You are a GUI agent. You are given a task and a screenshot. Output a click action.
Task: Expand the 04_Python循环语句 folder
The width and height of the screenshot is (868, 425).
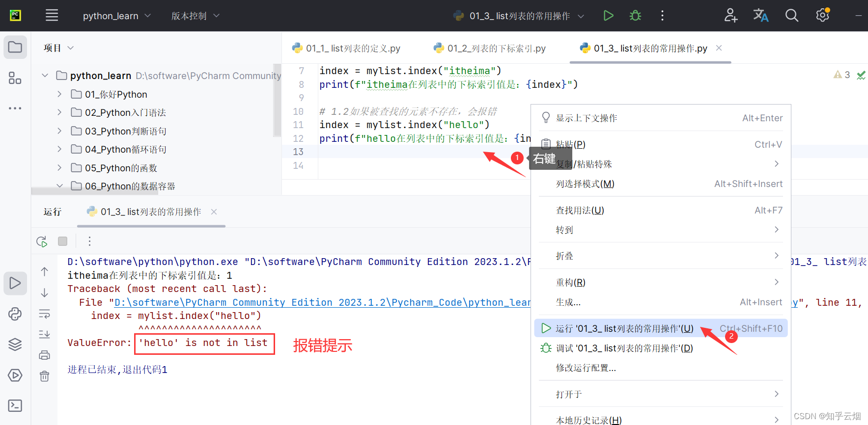[59, 149]
